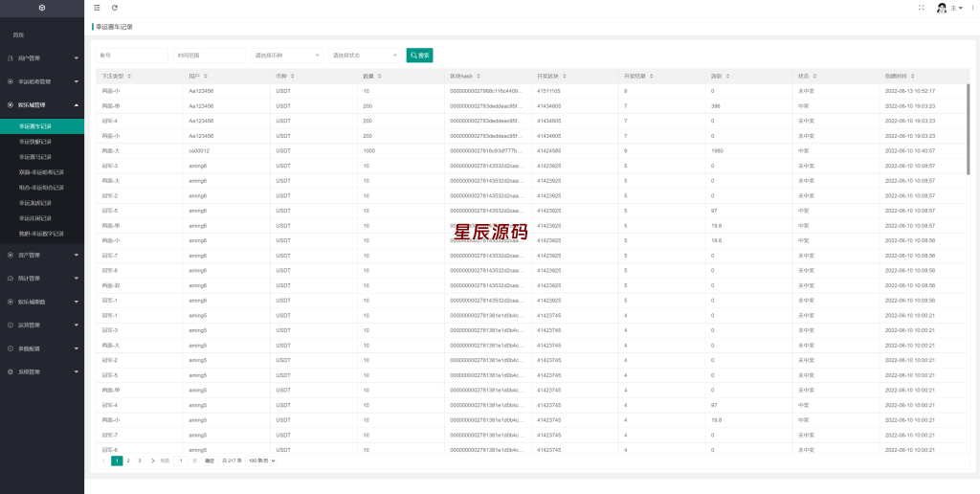Sort by the 派彩 column sort arrows
This screenshot has height=494, width=980.
(727, 77)
